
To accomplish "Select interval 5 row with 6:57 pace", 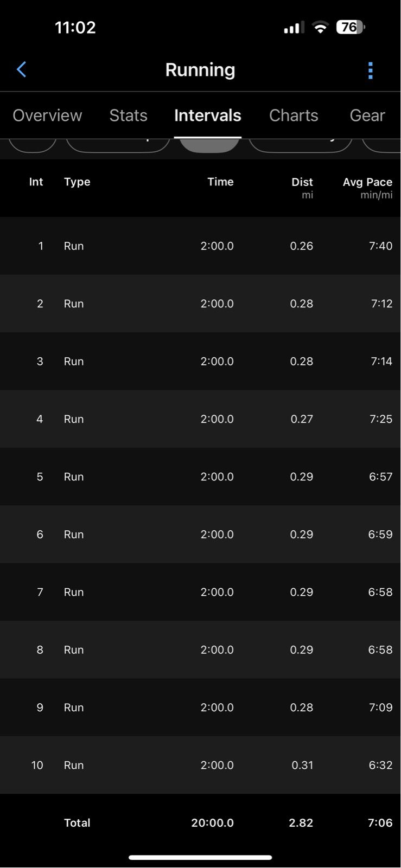I will (x=200, y=477).
